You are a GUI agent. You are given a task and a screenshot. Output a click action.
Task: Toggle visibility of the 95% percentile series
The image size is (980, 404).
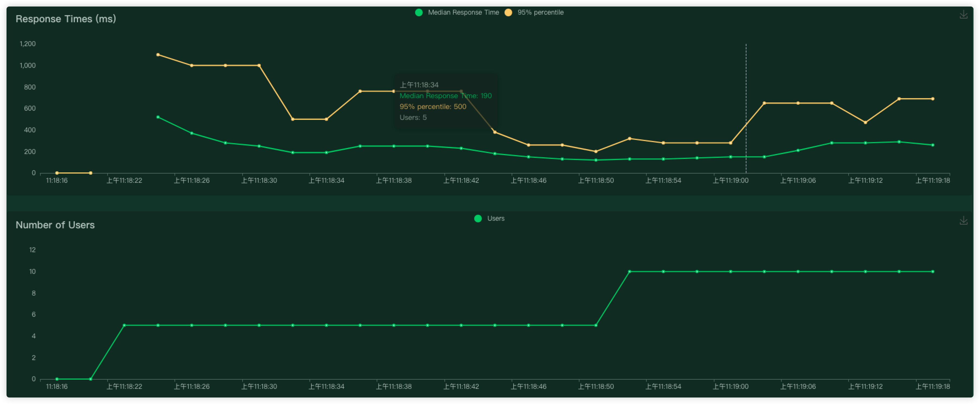coord(541,12)
